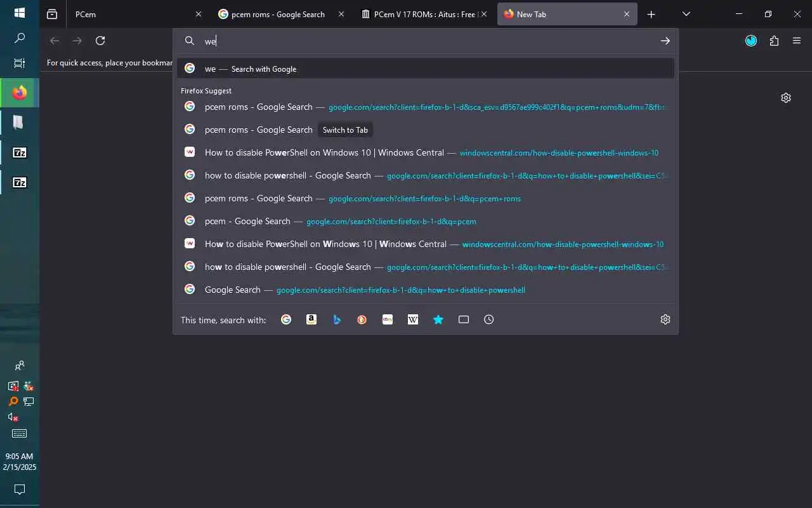The image size is (812, 508).
Task: Search this time with eBay icon
Action: point(388,319)
